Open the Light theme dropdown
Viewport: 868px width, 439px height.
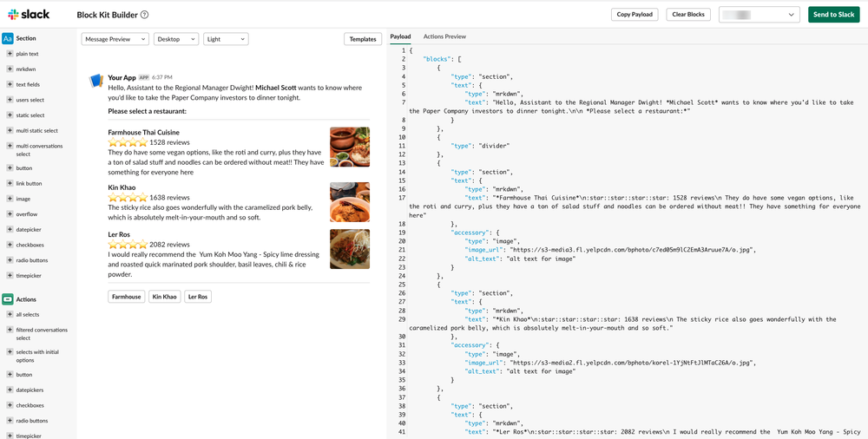226,39
